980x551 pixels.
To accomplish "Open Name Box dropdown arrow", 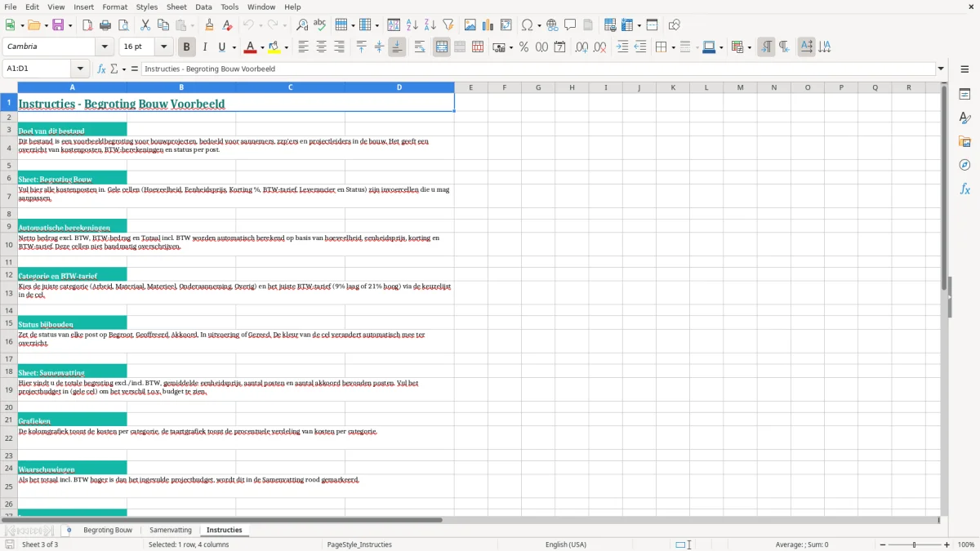I will click(80, 69).
